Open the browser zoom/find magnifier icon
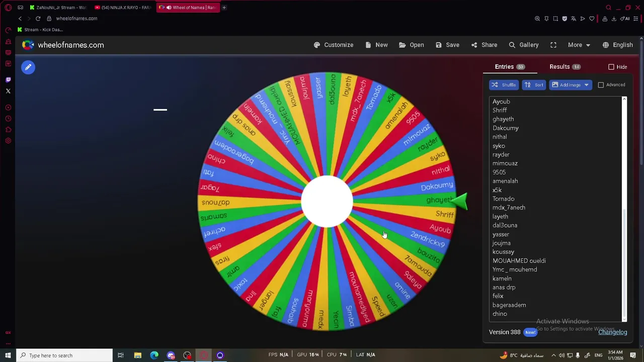This screenshot has width=644, height=362. click(537, 19)
